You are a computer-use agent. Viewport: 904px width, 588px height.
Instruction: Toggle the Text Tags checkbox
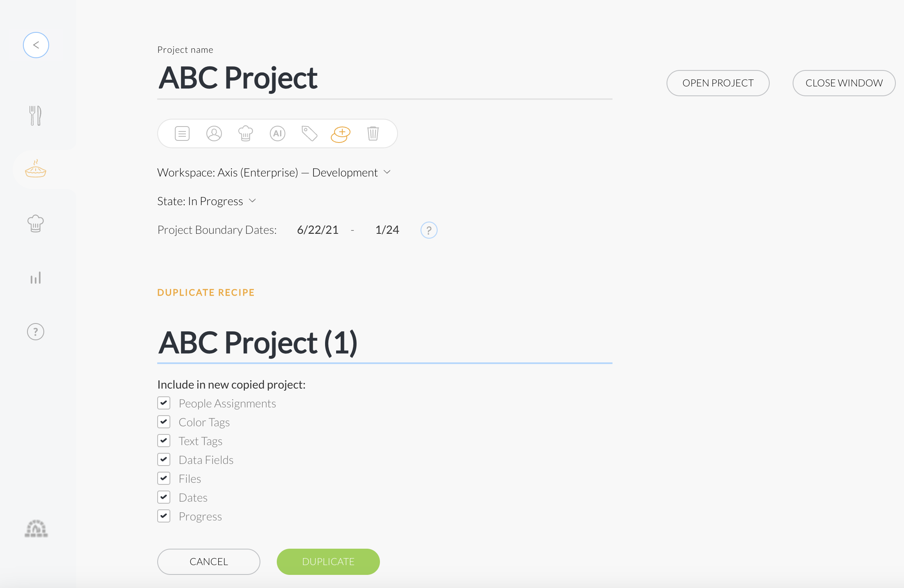[164, 441]
